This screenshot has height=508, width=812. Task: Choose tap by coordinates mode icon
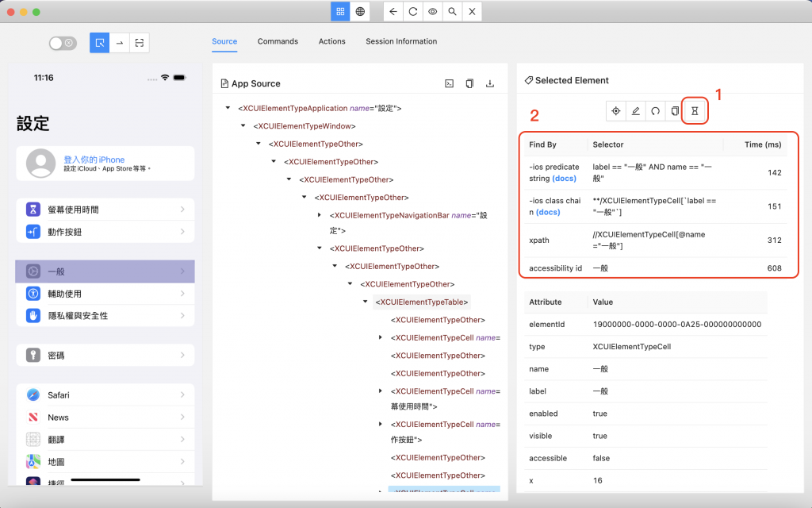coord(140,43)
